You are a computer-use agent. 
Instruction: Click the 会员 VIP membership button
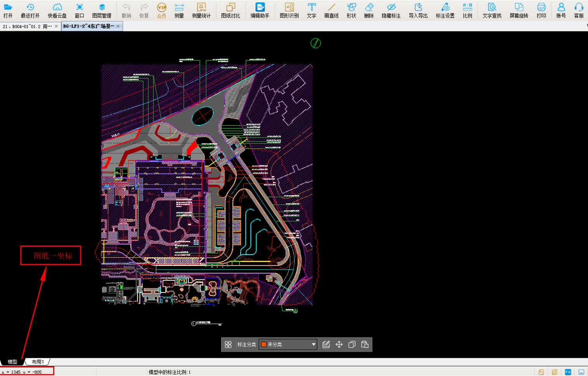point(161,10)
